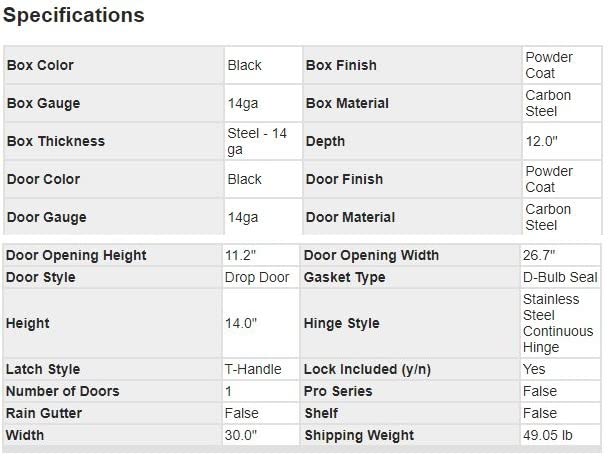Screen dimensions: 611x462
Task: Select the Door Color label
Action: click(44, 179)
